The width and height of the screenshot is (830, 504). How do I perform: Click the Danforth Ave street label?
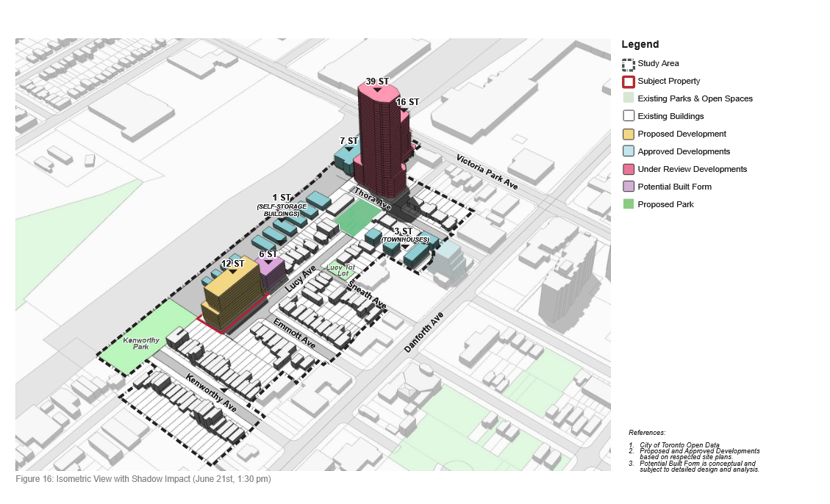pos(423,331)
